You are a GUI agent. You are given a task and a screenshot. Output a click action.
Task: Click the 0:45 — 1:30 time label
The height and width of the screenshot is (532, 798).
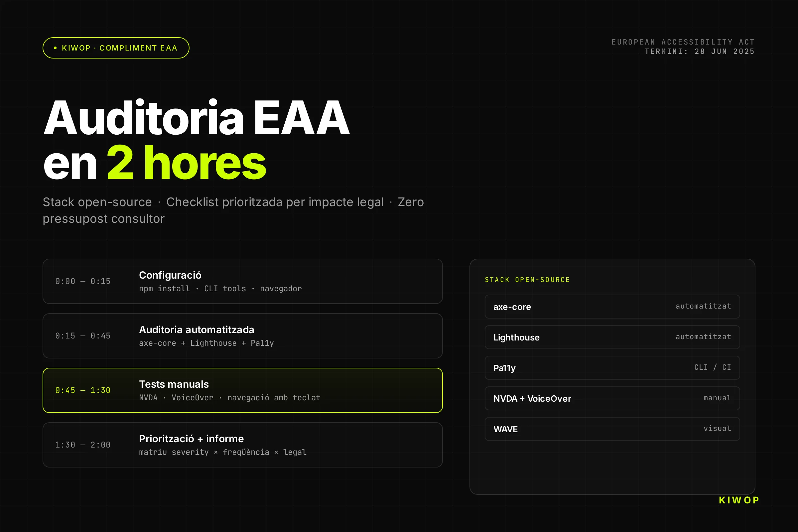(x=83, y=390)
